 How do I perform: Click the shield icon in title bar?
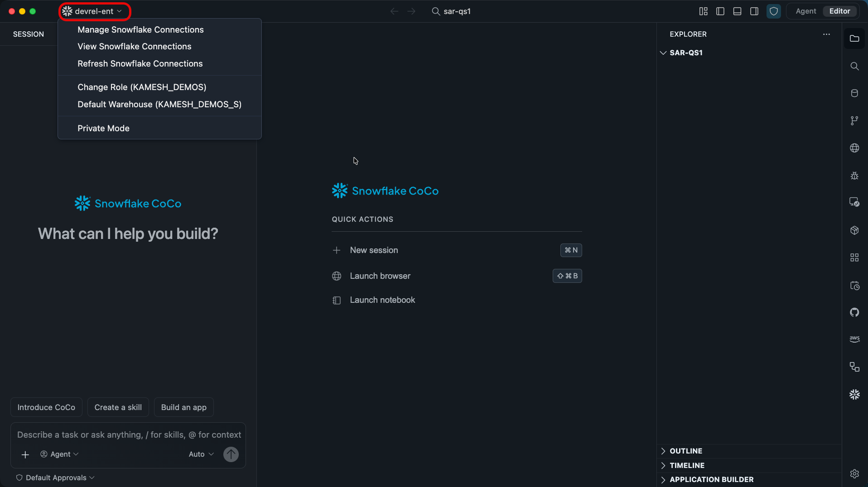tap(774, 11)
